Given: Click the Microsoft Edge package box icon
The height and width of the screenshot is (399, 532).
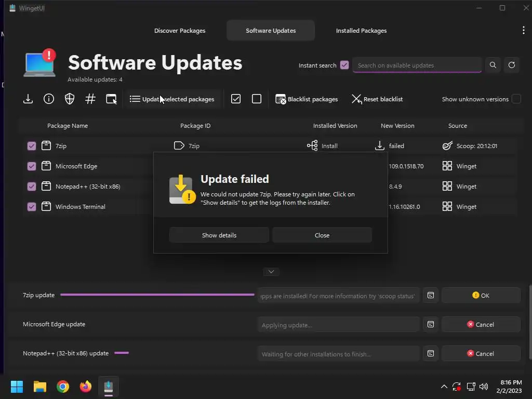Looking at the screenshot, I should point(46,166).
